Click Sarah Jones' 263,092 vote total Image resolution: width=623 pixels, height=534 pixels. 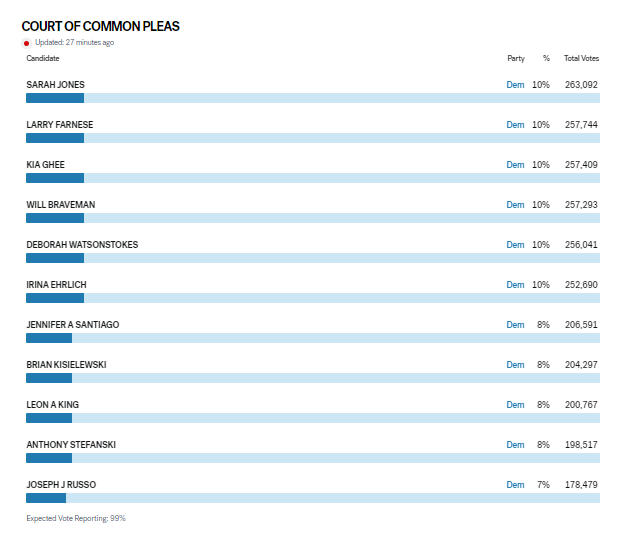click(581, 85)
